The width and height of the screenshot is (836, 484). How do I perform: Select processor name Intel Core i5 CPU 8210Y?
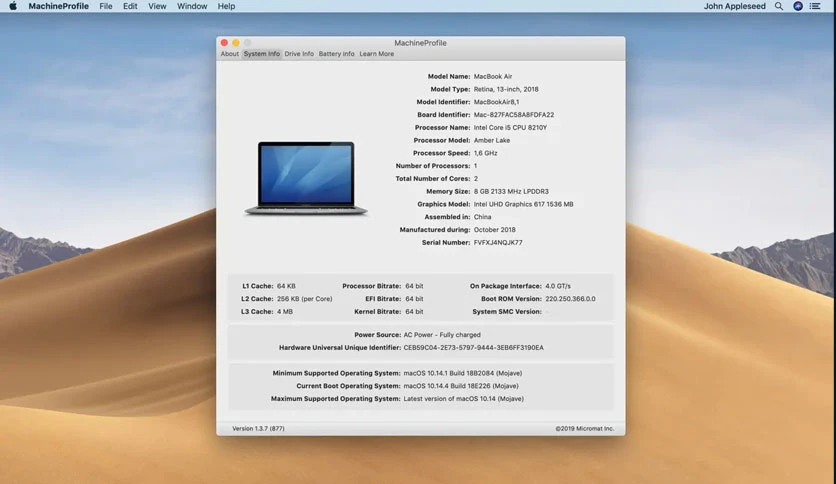pyautogui.click(x=510, y=128)
